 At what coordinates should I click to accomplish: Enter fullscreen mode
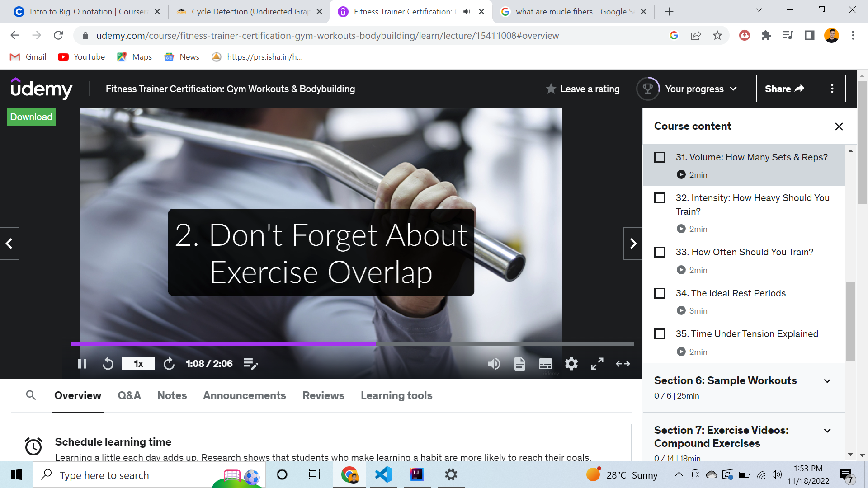[597, 364]
